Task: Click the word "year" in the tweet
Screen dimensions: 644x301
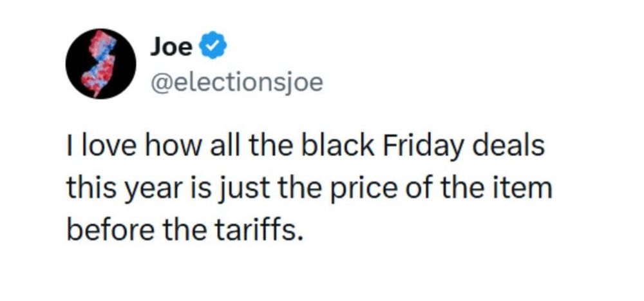Action: [x=153, y=190]
